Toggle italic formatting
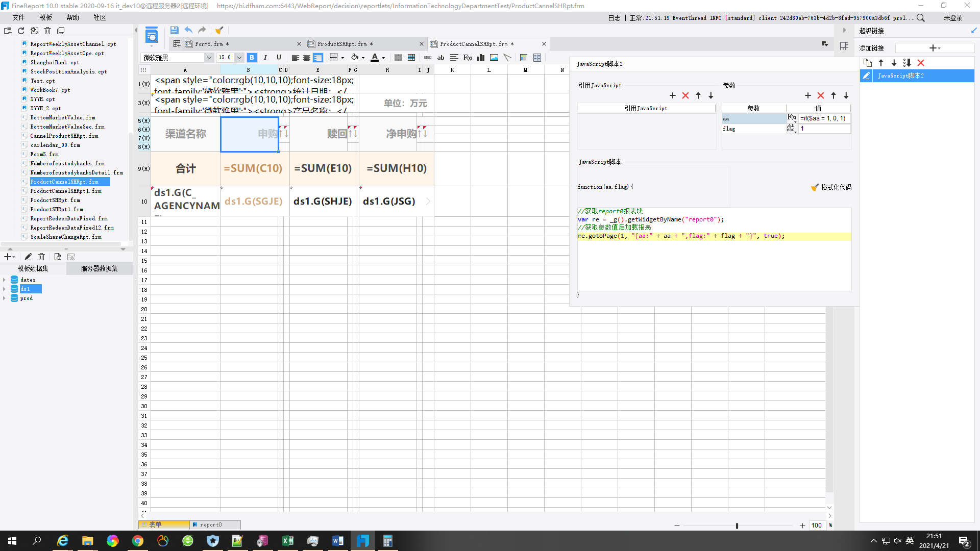The height and width of the screenshot is (551, 980). pyautogui.click(x=265, y=58)
